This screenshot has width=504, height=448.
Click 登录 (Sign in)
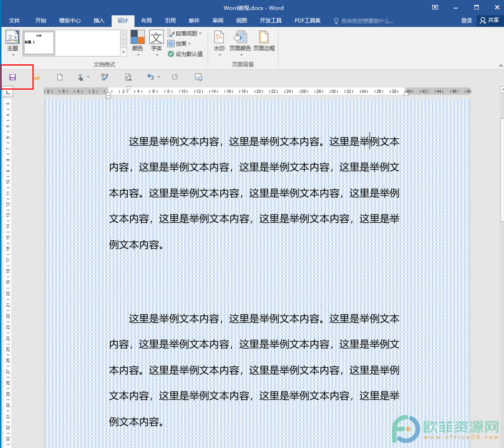pyautogui.click(x=466, y=21)
